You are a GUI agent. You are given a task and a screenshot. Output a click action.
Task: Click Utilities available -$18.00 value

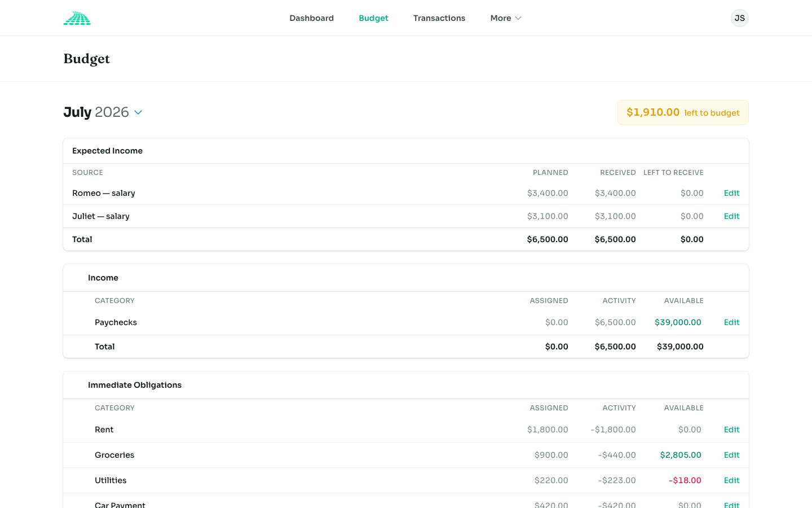point(685,480)
